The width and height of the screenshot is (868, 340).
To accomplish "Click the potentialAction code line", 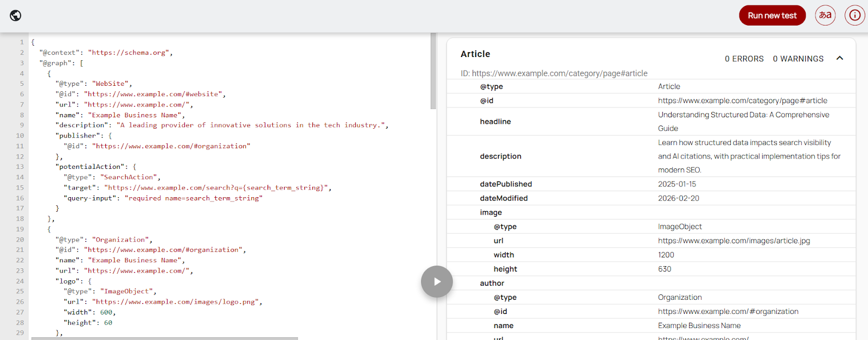I will [x=96, y=167].
